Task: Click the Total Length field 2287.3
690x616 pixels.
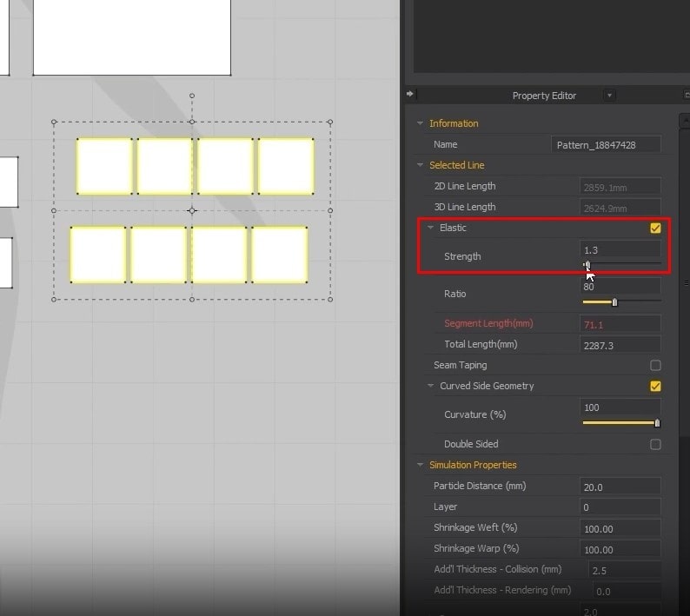Action: click(x=620, y=346)
